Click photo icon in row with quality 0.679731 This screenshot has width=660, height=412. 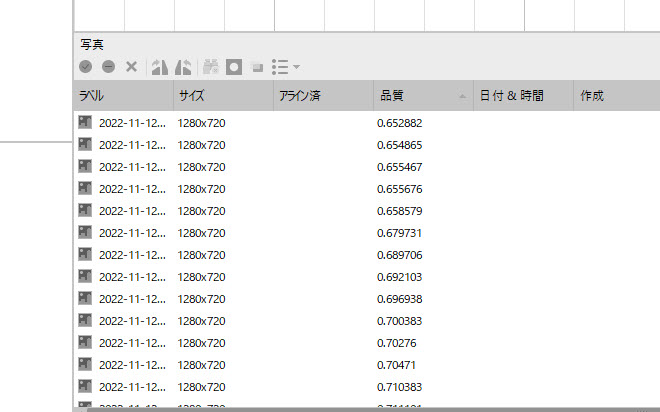coord(85,232)
